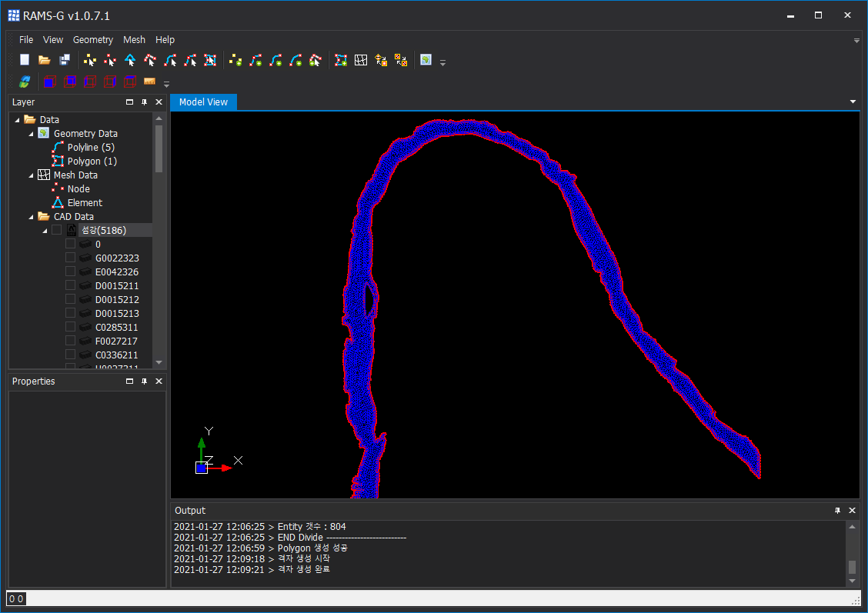Click the Layer panel vertical scrollbar thumb
Viewport: 868px width, 613px height.
(159, 148)
